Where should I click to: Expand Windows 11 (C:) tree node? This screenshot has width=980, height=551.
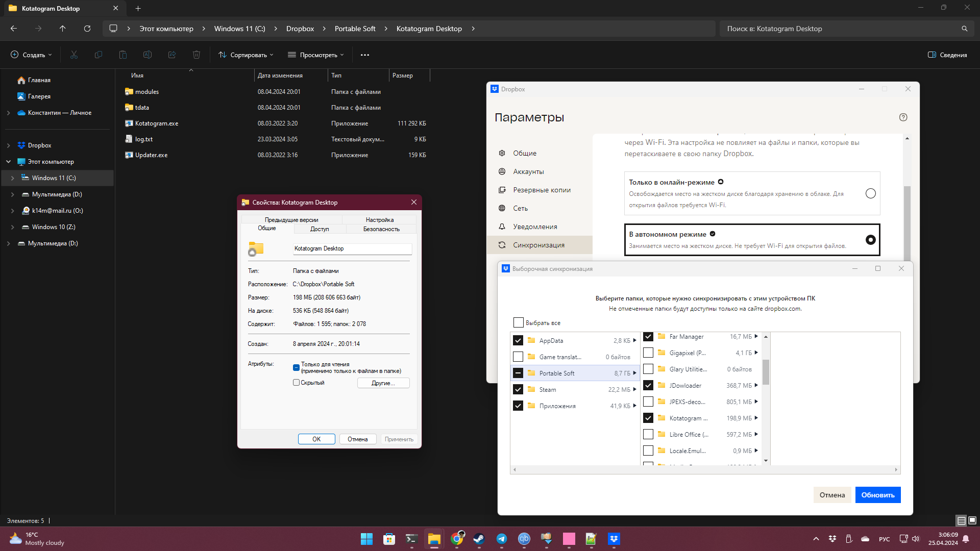[13, 178]
